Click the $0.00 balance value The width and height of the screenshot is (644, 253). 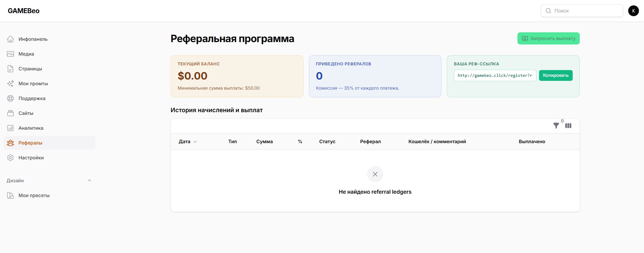(x=192, y=76)
